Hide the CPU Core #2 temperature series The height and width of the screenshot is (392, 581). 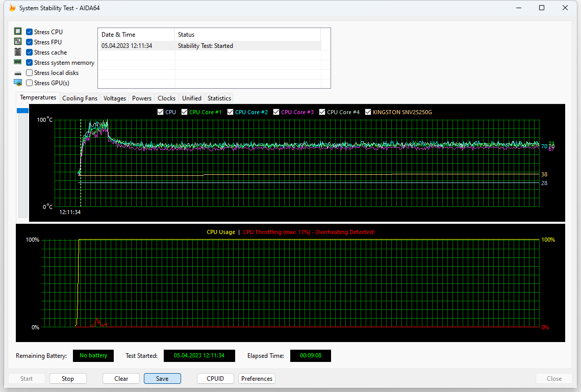tap(230, 112)
